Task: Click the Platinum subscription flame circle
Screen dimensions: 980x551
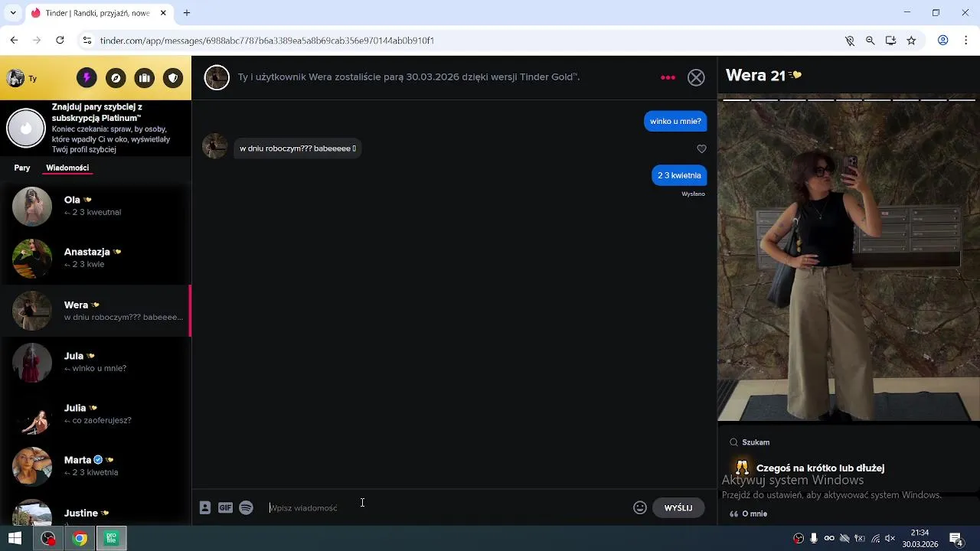Action: pyautogui.click(x=26, y=128)
